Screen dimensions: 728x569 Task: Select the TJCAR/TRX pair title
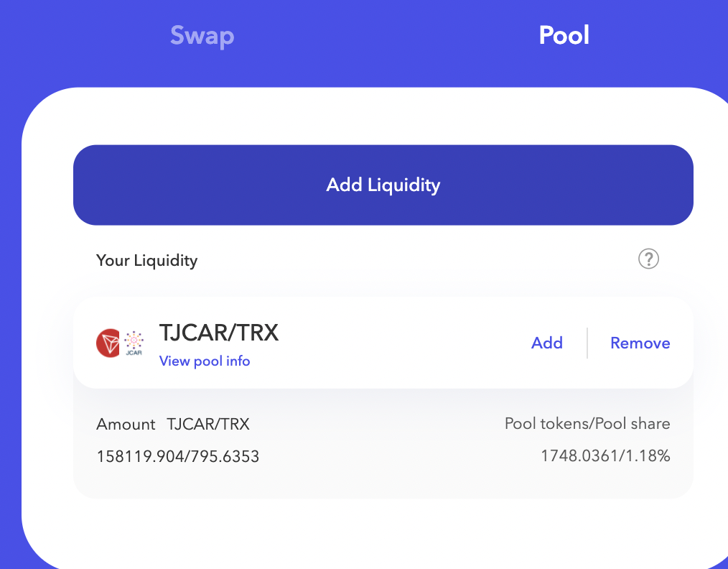(219, 333)
